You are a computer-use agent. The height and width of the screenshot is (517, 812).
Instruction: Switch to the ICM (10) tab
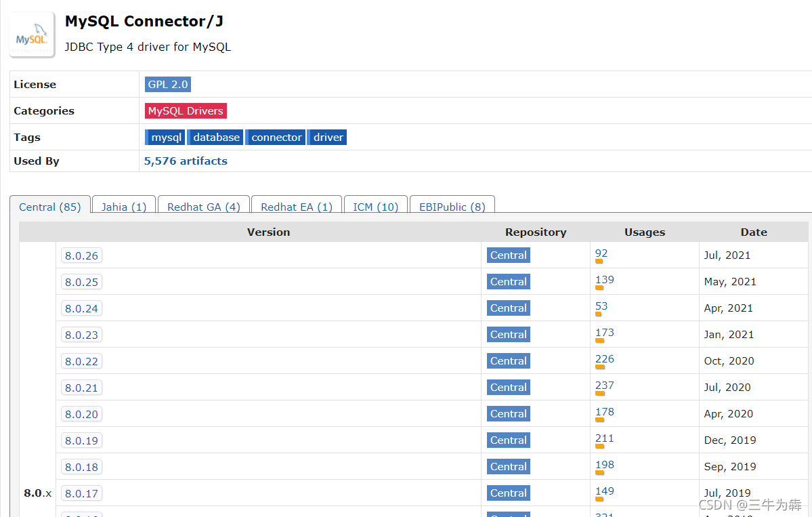pyautogui.click(x=376, y=207)
